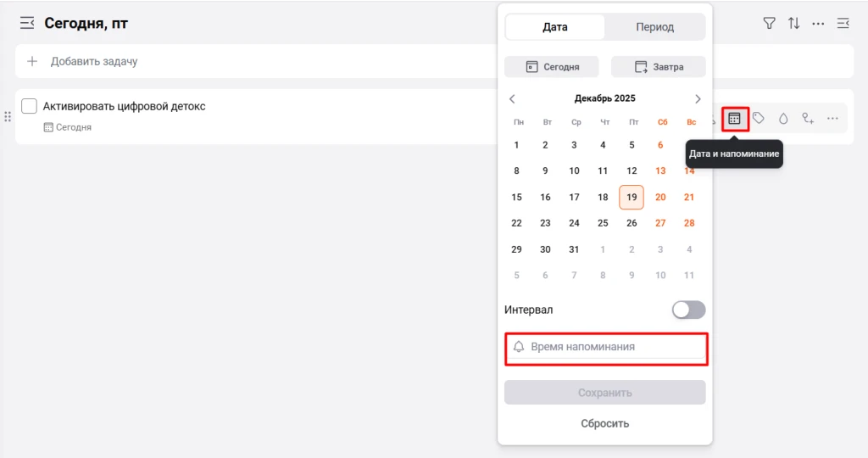Click the filter funnel icon

(769, 24)
